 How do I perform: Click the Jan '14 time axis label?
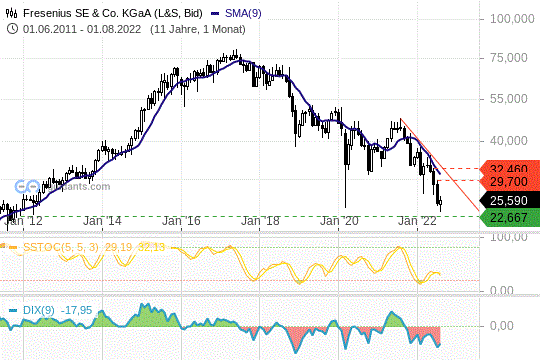[x=102, y=221]
